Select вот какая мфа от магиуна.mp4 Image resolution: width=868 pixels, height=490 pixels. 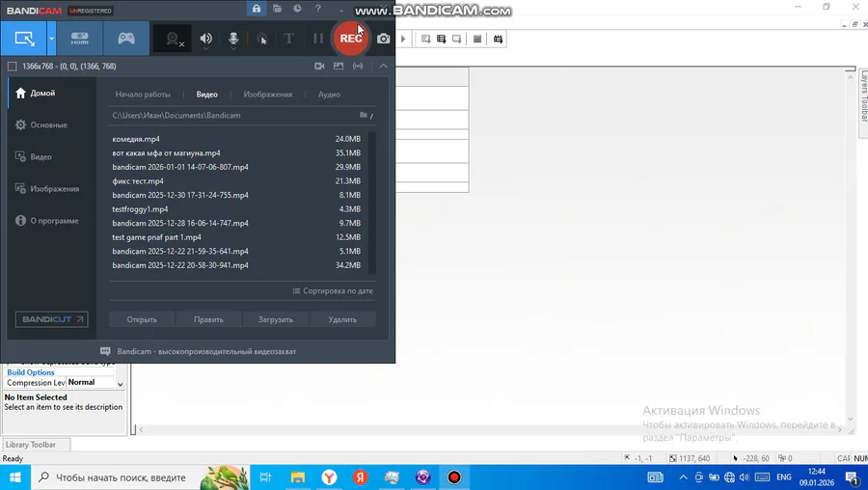tap(236, 152)
